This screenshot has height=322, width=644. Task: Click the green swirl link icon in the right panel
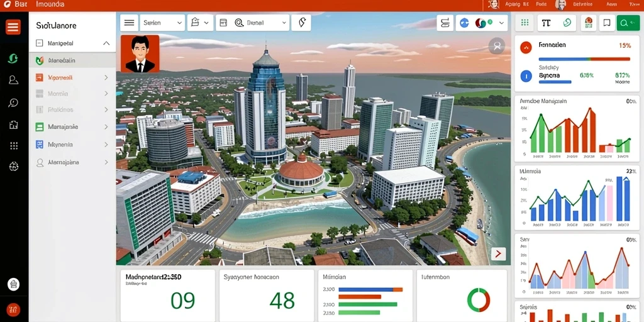(x=567, y=23)
